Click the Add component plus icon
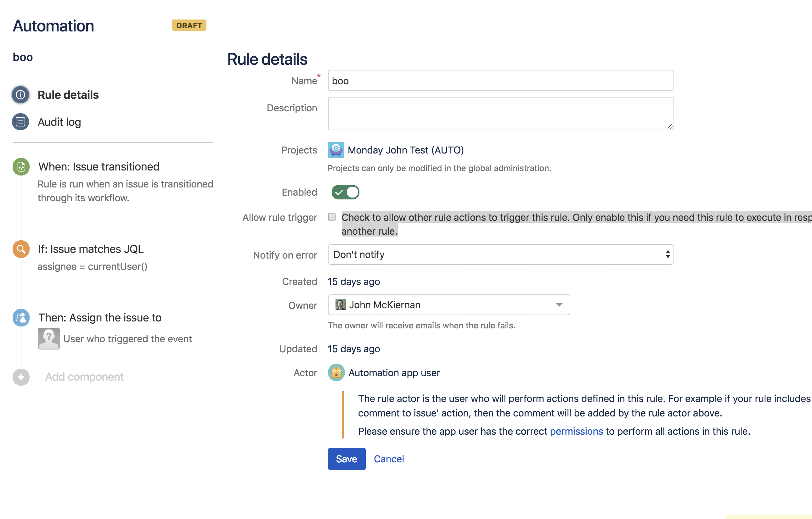This screenshot has height=519, width=812. [x=21, y=377]
